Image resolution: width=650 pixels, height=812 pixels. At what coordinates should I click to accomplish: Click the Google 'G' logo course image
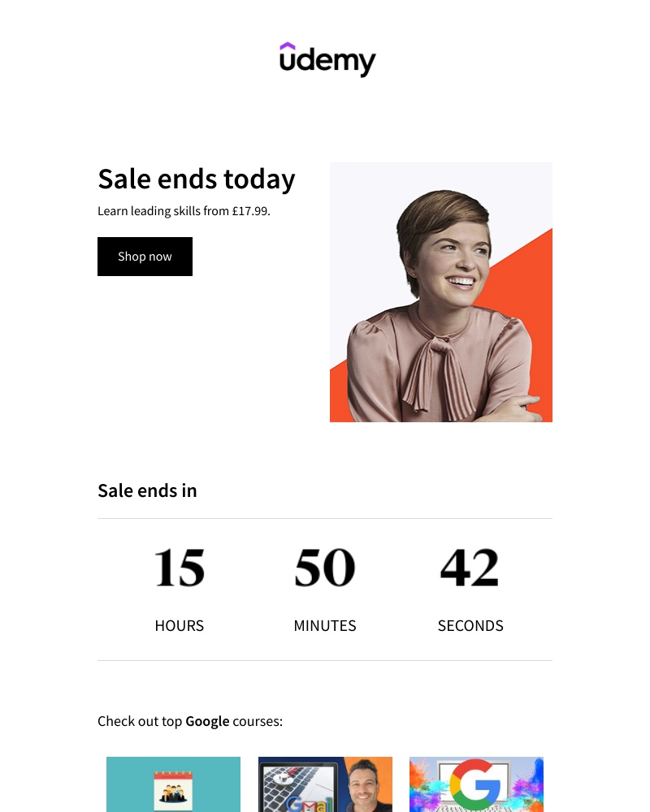click(x=476, y=784)
